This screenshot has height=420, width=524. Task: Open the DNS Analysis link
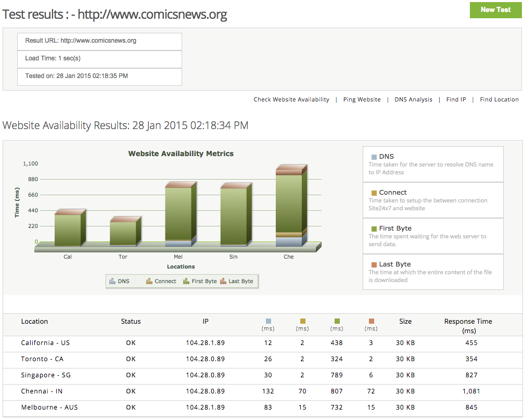[413, 99]
